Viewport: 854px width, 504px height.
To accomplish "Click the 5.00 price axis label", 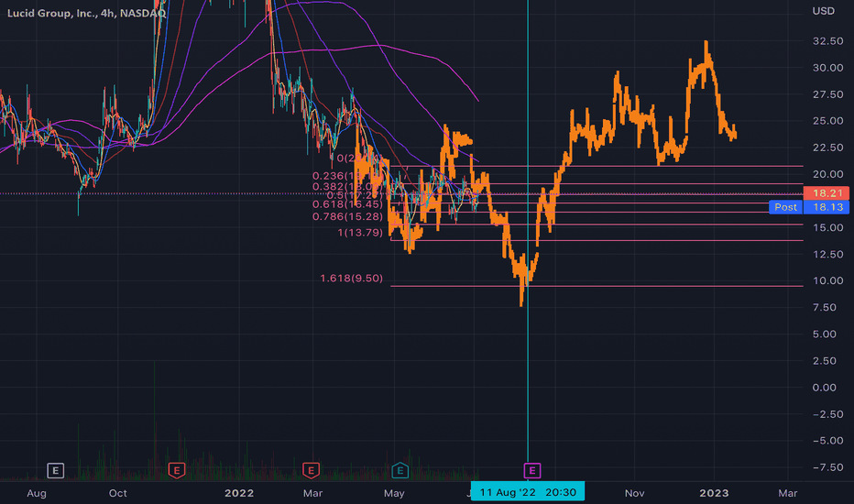I will point(824,334).
